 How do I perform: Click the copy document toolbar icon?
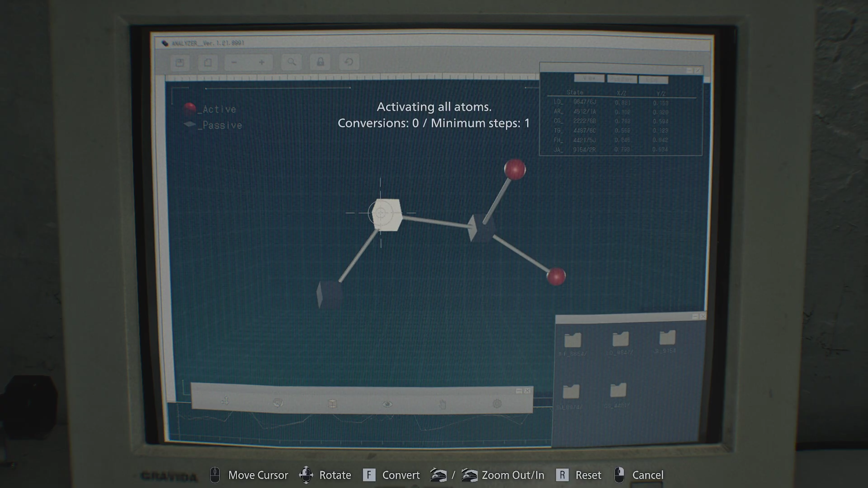point(208,62)
